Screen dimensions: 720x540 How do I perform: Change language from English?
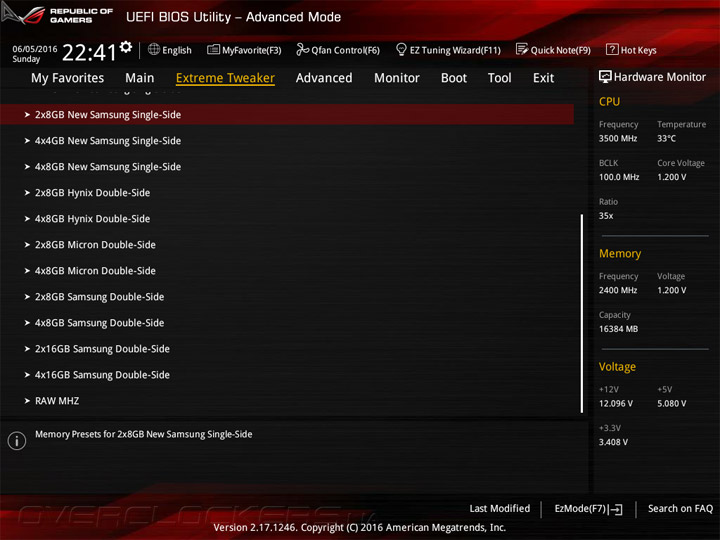click(177, 50)
